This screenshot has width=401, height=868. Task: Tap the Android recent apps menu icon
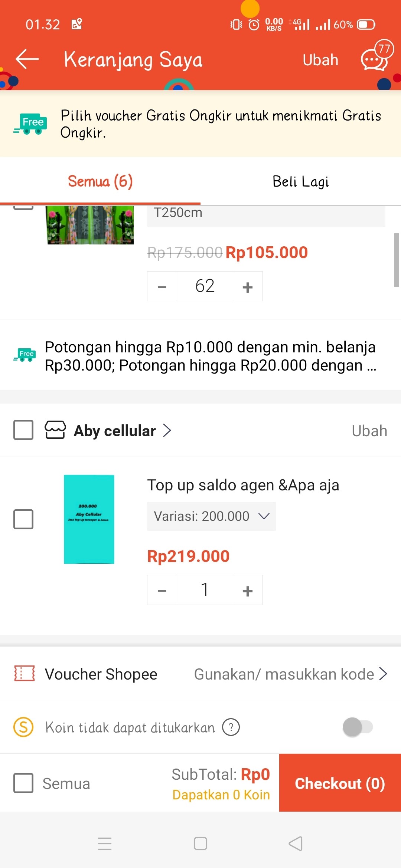[105, 844]
